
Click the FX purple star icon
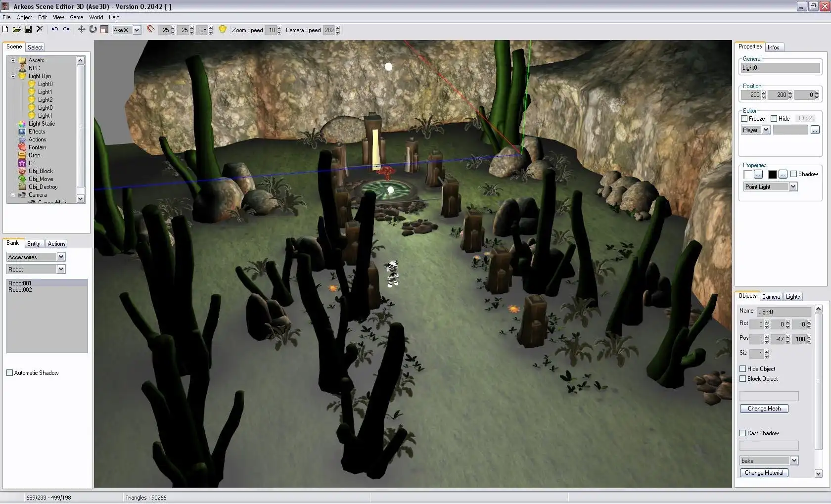pos(22,163)
